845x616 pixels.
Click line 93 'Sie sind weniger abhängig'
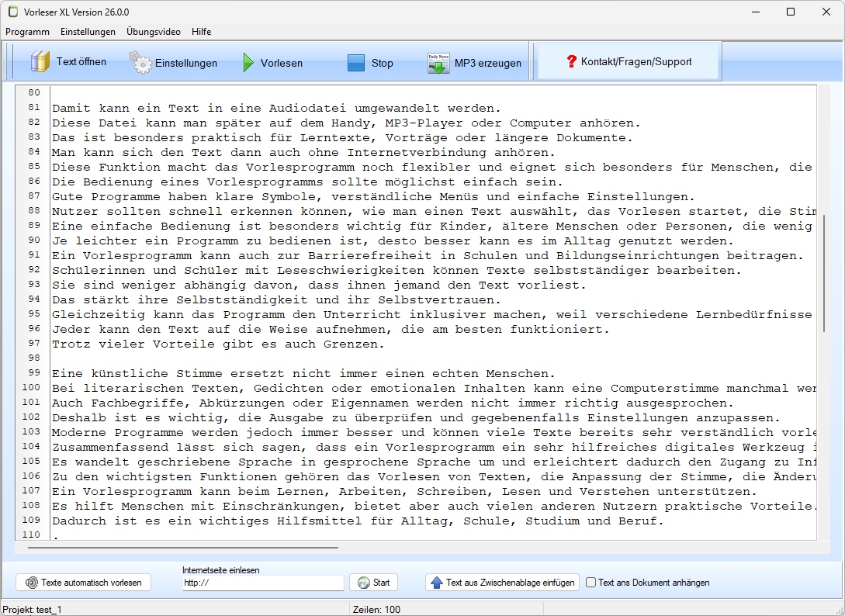[320, 285]
